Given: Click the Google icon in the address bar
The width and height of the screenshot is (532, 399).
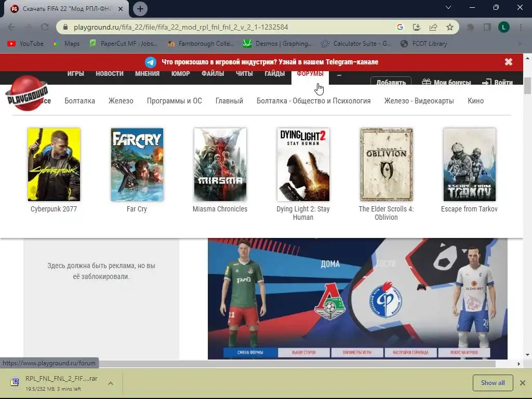Looking at the screenshot, I should 400,27.
